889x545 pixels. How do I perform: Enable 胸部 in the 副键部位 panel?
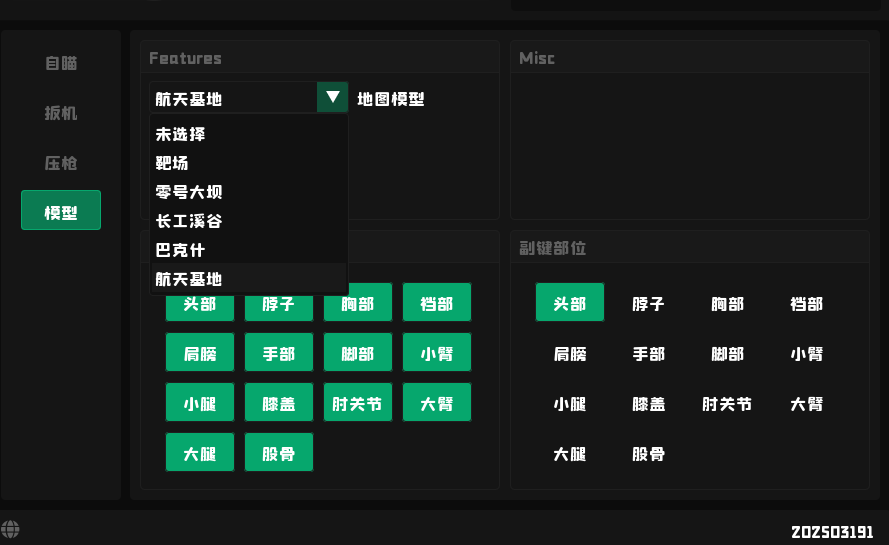728,304
